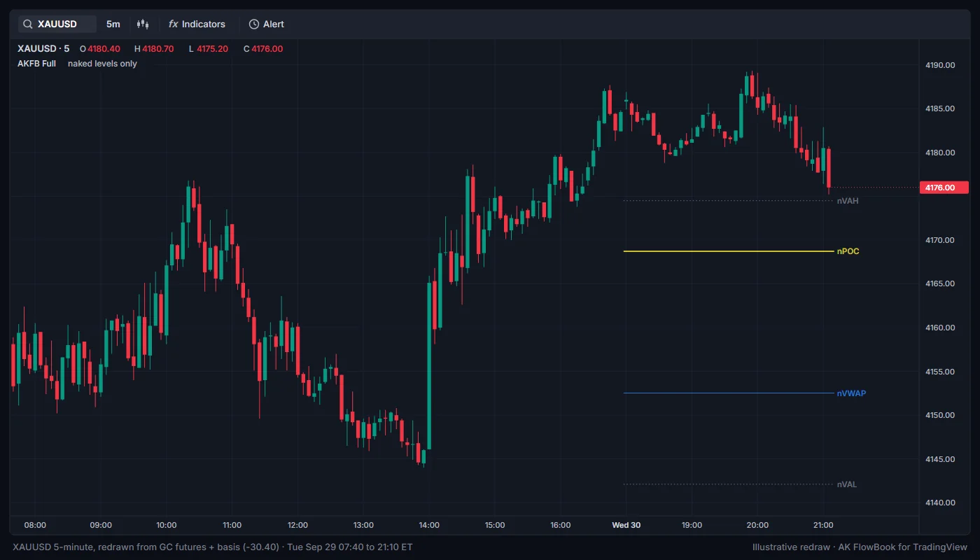
Task: Click the 15:00 time axis label
Action: pyautogui.click(x=495, y=525)
